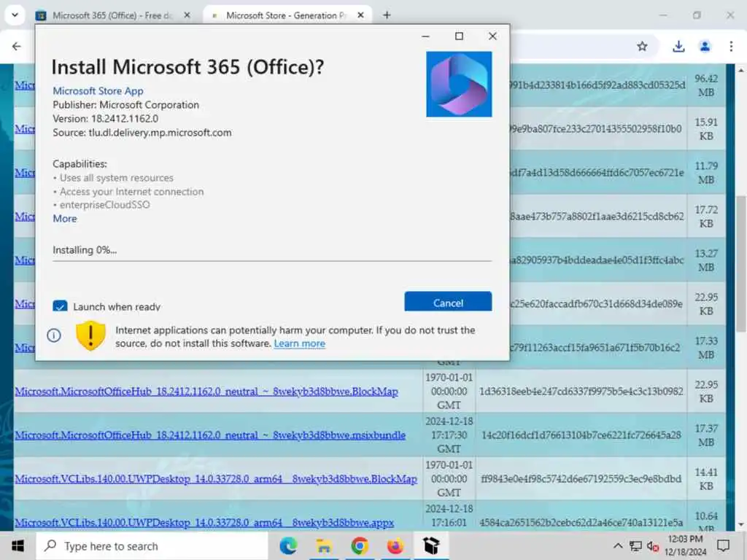The image size is (747, 560).
Task: Click hash 1d36318eeb4e247cd6337f9975b5e4c3c13b0982
Action: coord(581,391)
